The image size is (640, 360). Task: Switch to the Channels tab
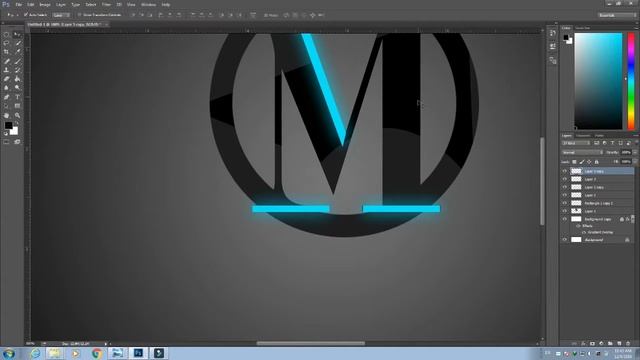[583, 136]
